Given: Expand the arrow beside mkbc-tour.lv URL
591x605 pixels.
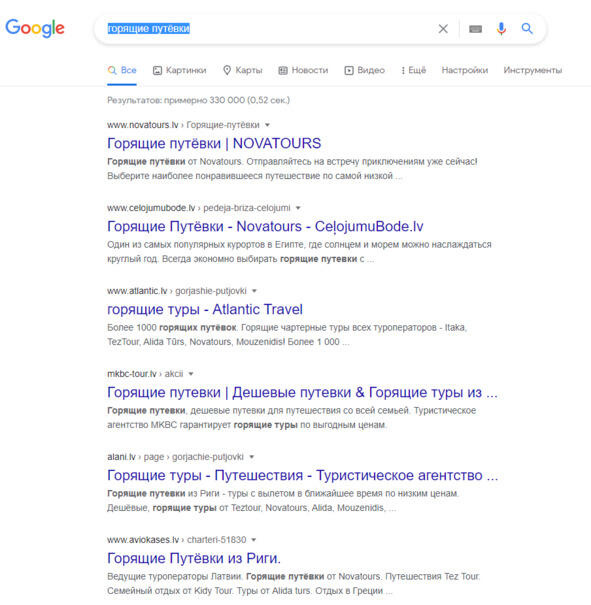Looking at the screenshot, I should pyautogui.click(x=191, y=374).
